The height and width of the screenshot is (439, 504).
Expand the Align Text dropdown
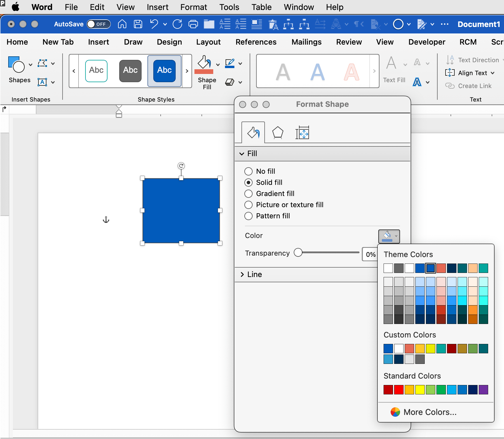[493, 73]
